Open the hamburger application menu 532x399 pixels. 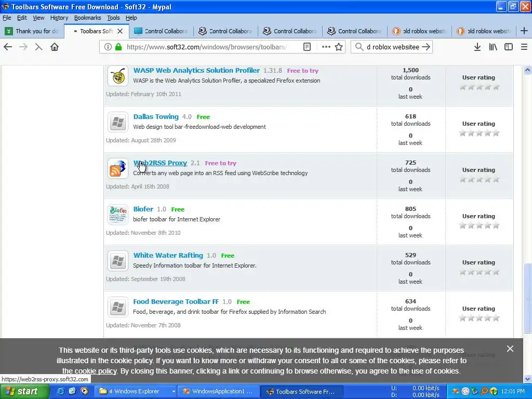524,47
